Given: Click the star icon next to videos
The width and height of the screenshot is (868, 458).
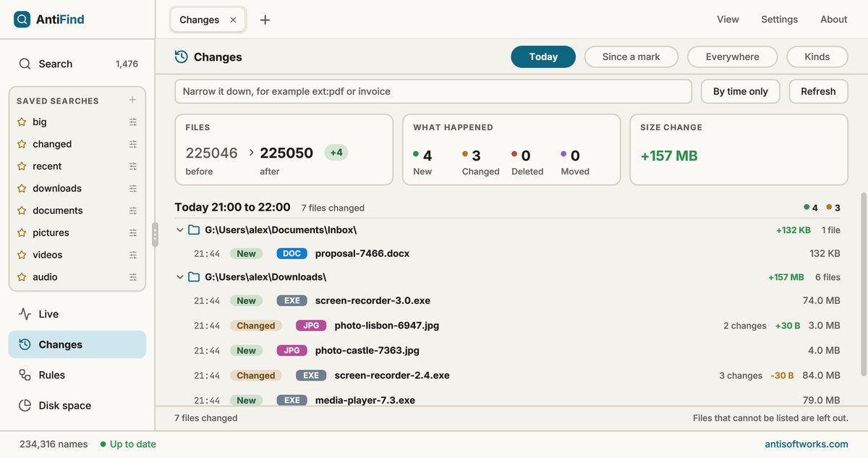Looking at the screenshot, I should (22, 255).
